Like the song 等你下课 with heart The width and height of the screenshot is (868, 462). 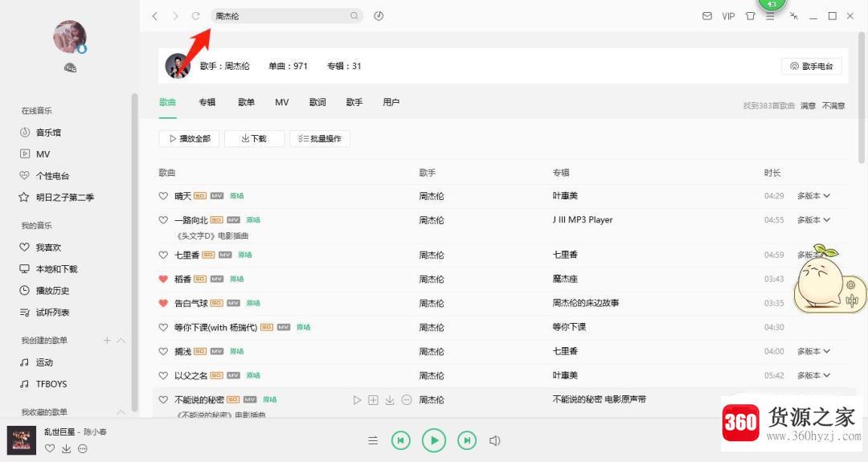[163, 327]
